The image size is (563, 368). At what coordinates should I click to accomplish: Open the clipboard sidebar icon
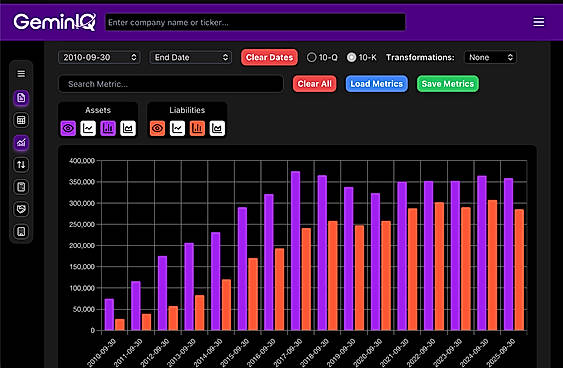tap(21, 187)
